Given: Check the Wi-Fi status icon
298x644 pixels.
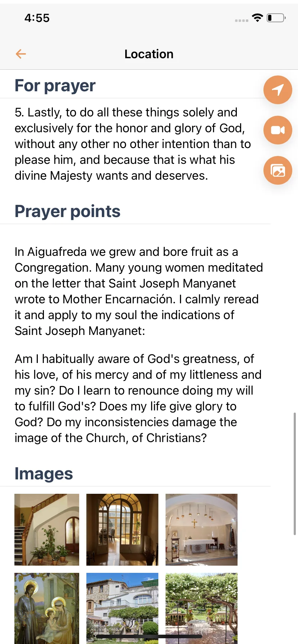Looking at the screenshot, I should (x=258, y=18).
